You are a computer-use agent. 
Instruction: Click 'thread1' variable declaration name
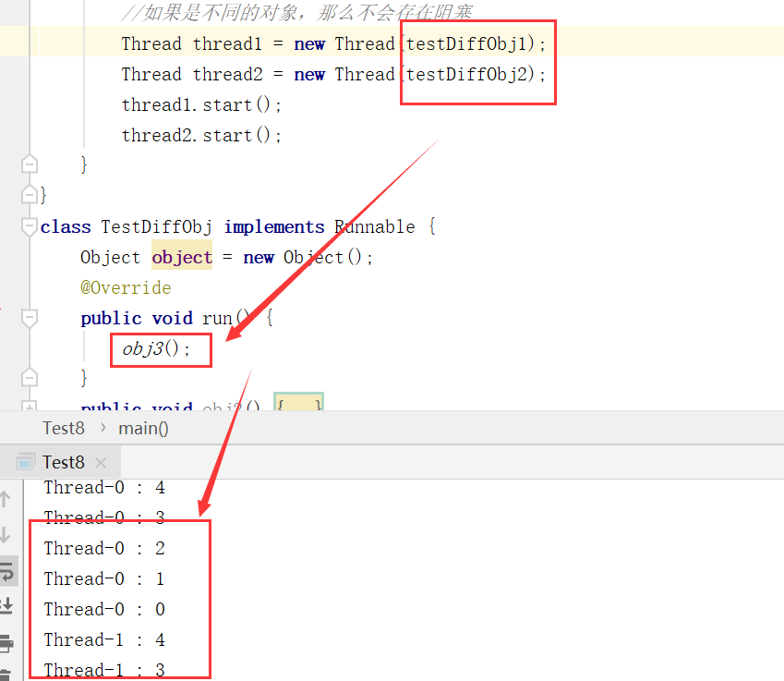pyautogui.click(x=227, y=44)
